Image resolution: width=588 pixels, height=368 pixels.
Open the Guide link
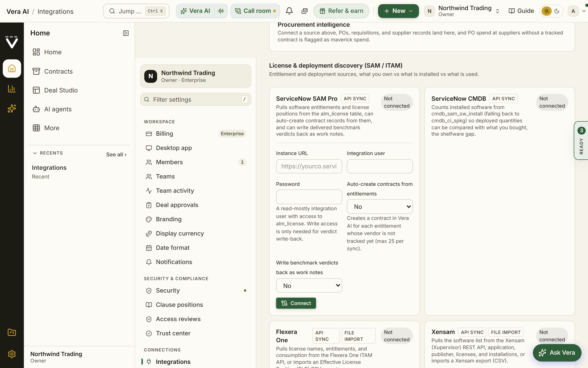[521, 11]
